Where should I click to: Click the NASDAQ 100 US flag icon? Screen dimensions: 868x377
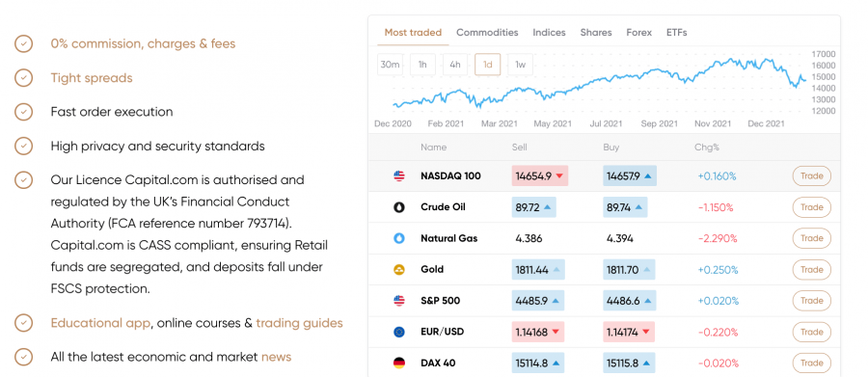tap(399, 176)
